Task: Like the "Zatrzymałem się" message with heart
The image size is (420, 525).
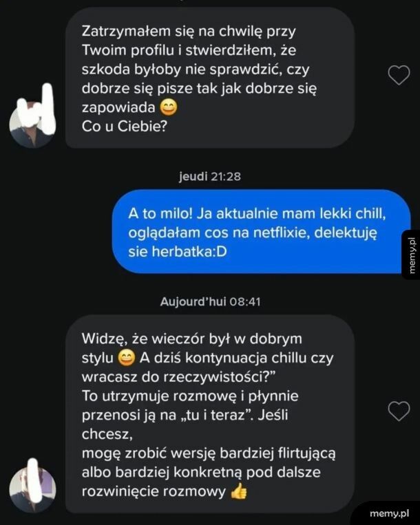Action: pos(399,75)
